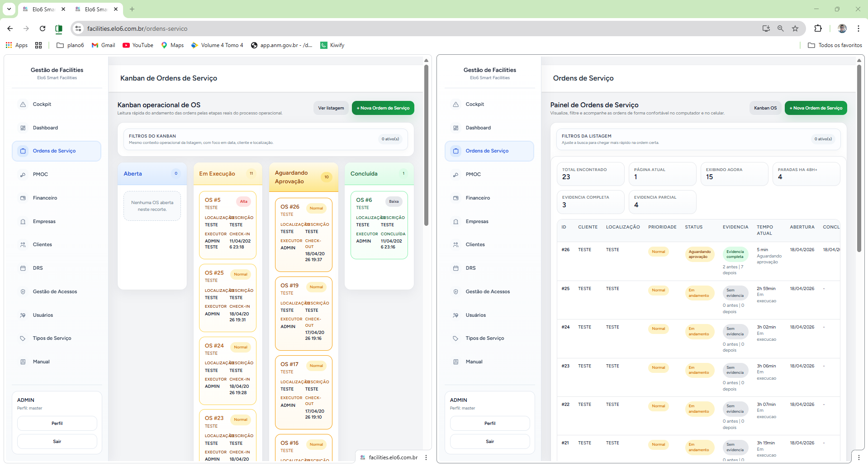Viewport: 868px width, 467px height.
Task: Open Ordens de Serviço in right window sidebar
Action: (x=489, y=151)
